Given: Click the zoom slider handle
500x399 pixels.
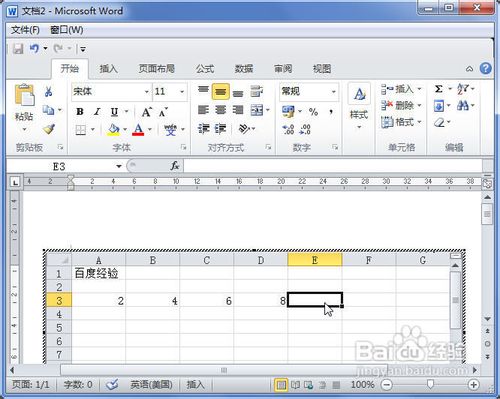Looking at the screenshot, I should tap(430, 384).
